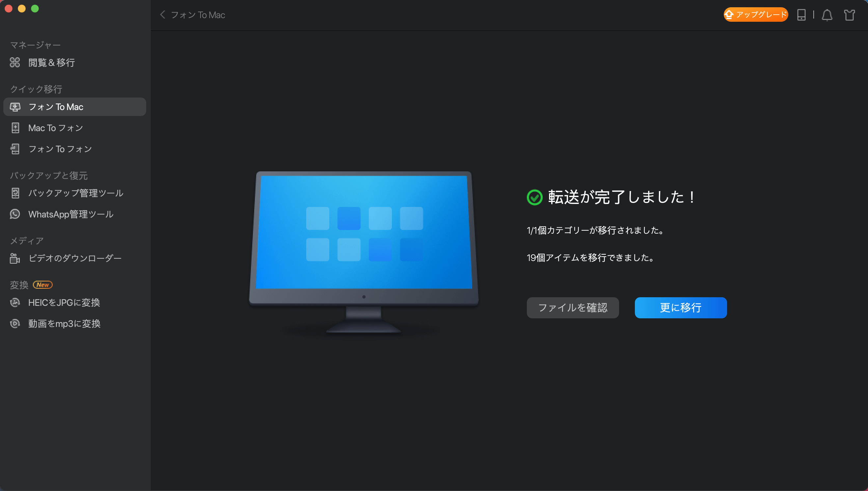
Task: Select the フォン To Mac sidebar icon
Action: click(15, 106)
